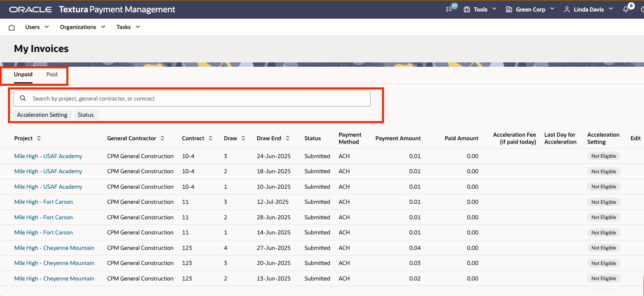Select payment amount 0.02
The width and height of the screenshot is (644, 296).
tap(415, 279)
